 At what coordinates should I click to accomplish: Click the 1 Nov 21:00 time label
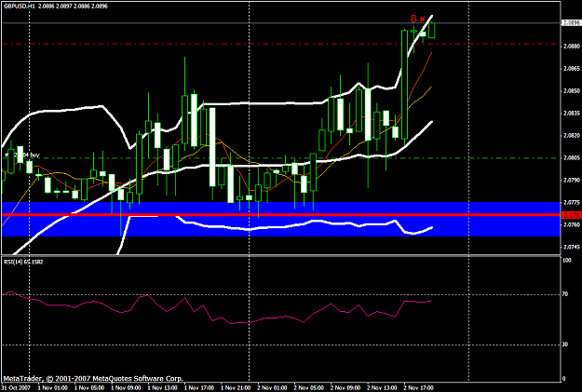click(236, 388)
